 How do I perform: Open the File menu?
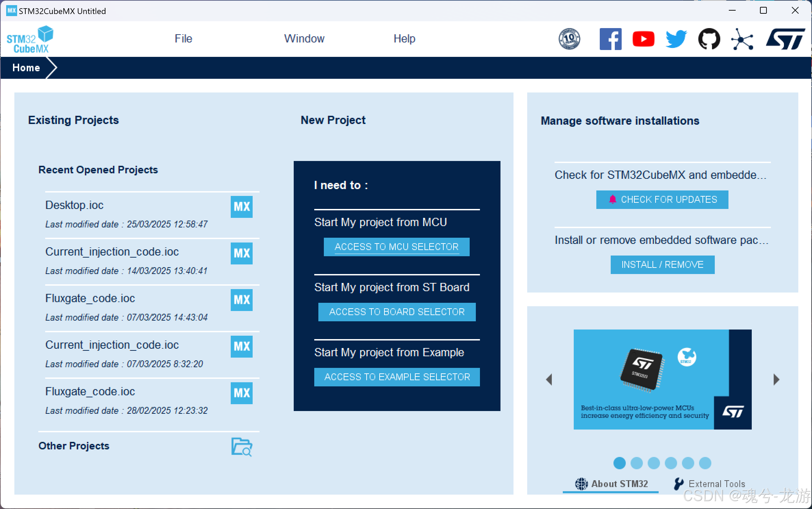point(183,39)
